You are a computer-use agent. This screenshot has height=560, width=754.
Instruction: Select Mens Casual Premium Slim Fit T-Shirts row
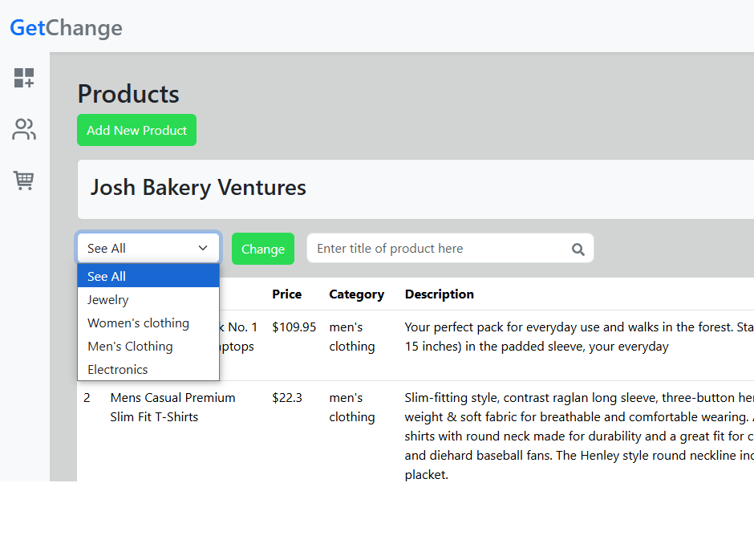coord(416,436)
